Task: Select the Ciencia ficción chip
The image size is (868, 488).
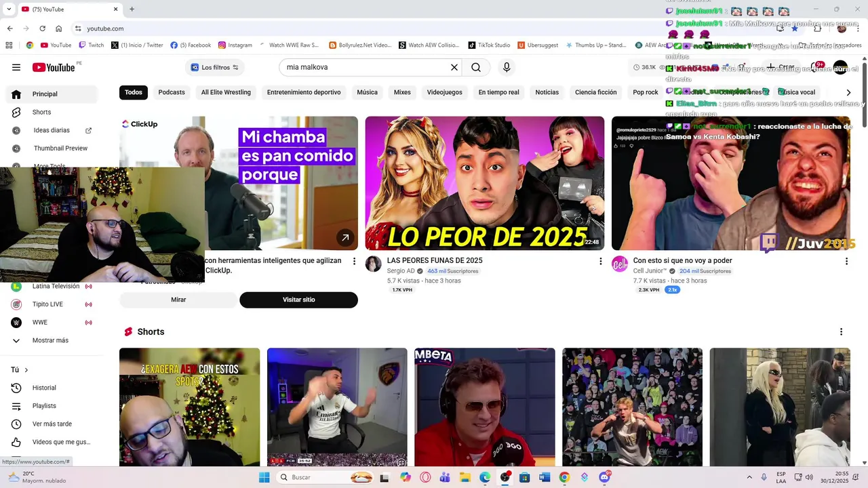Action: click(596, 92)
